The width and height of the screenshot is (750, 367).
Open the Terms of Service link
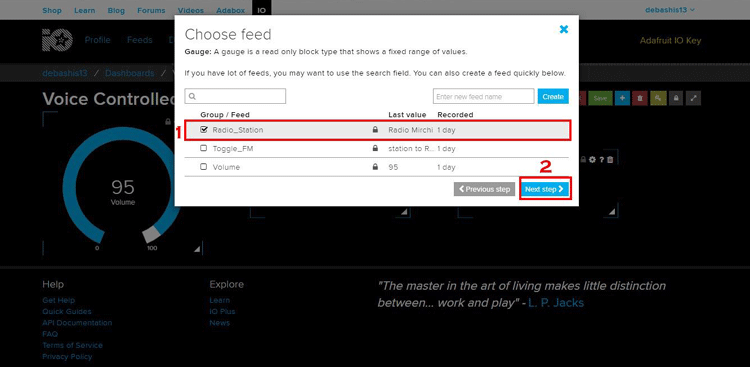[72, 345]
